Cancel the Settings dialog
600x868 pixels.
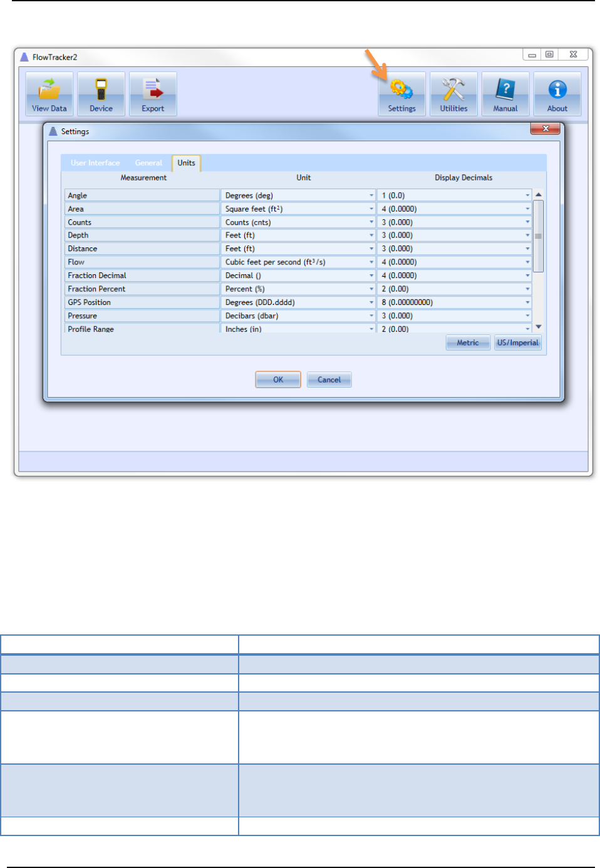point(329,380)
